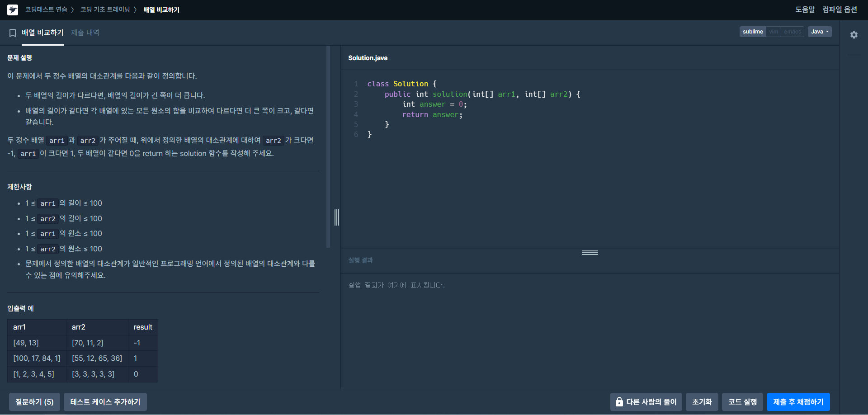Viewport: 868px width, 415px height.
Task: Bookmark the problem with the bookmark icon
Action: pos(13,33)
